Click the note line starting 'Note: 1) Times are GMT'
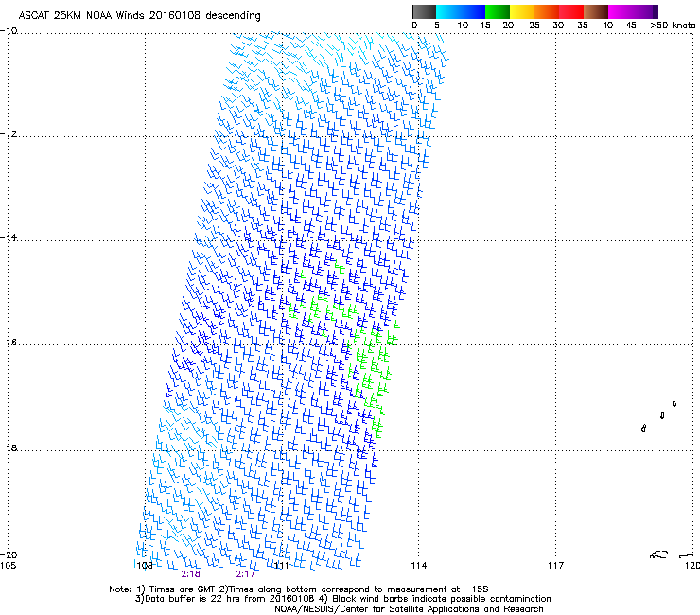The height and width of the screenshot is (615, 700). pos(299,589)
